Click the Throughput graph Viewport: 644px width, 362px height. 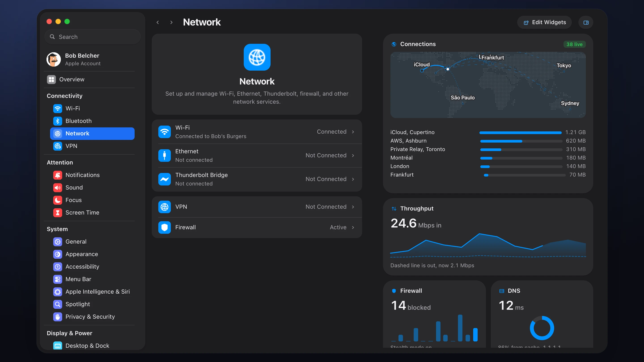[x=488, y=245]
